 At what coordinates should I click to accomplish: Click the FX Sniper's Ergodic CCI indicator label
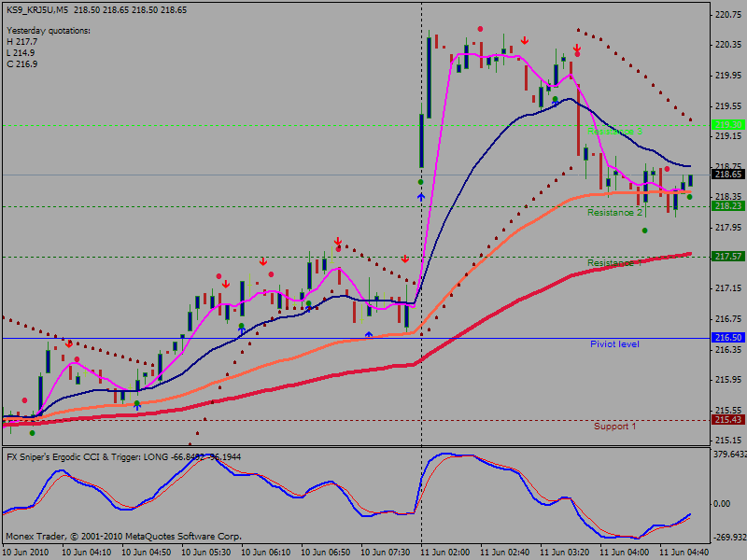click(123, 457)
